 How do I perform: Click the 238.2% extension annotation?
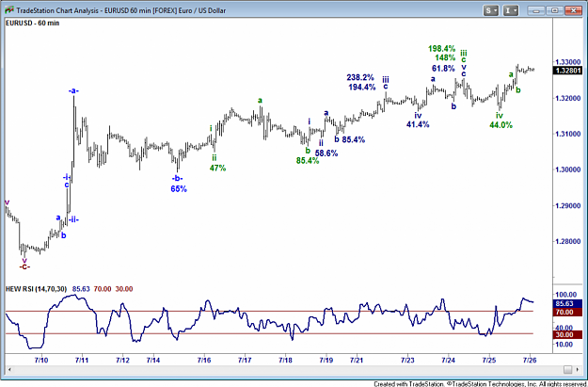[x=360, y=77]
